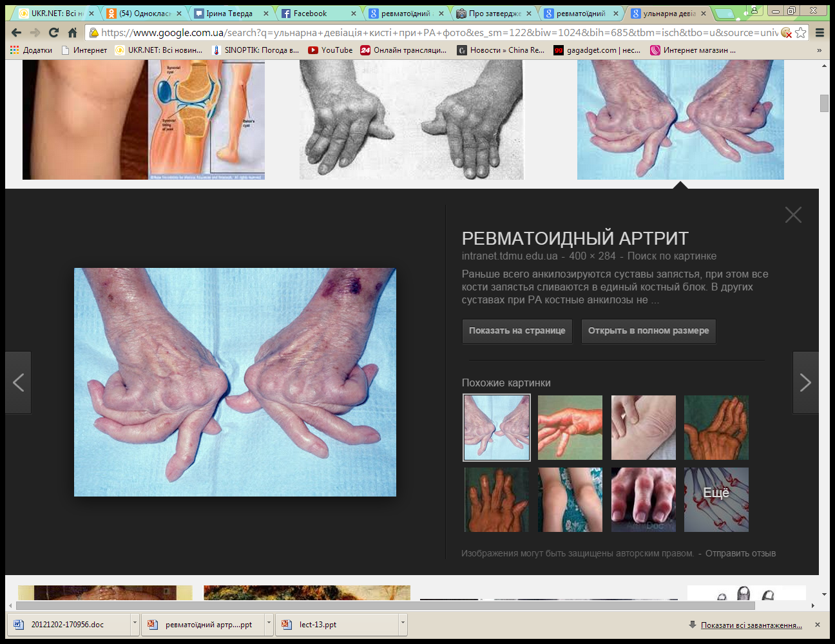Switch to the Facebook tab

pos(311,14)
